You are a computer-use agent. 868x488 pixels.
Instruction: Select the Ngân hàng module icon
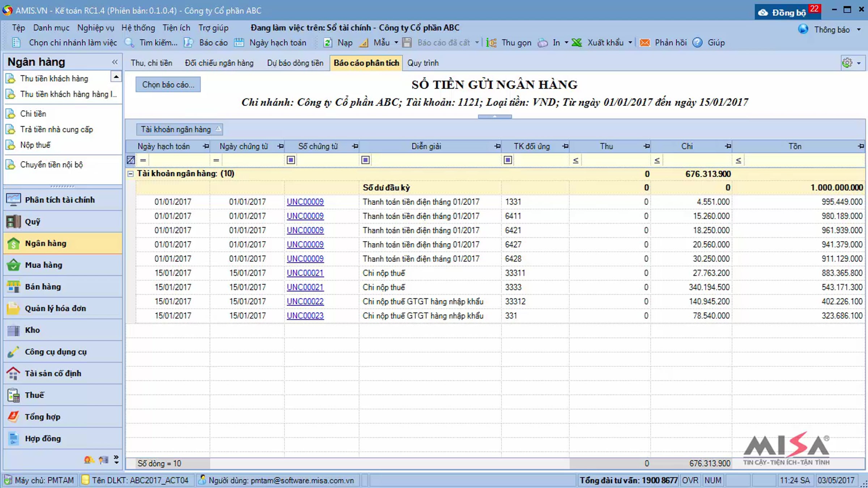pos(13,243)
